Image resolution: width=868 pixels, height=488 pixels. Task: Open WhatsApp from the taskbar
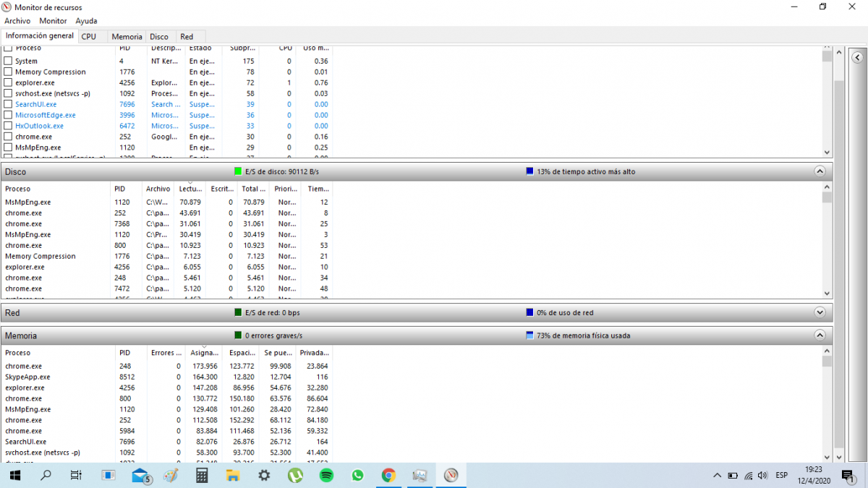[357, 475]
